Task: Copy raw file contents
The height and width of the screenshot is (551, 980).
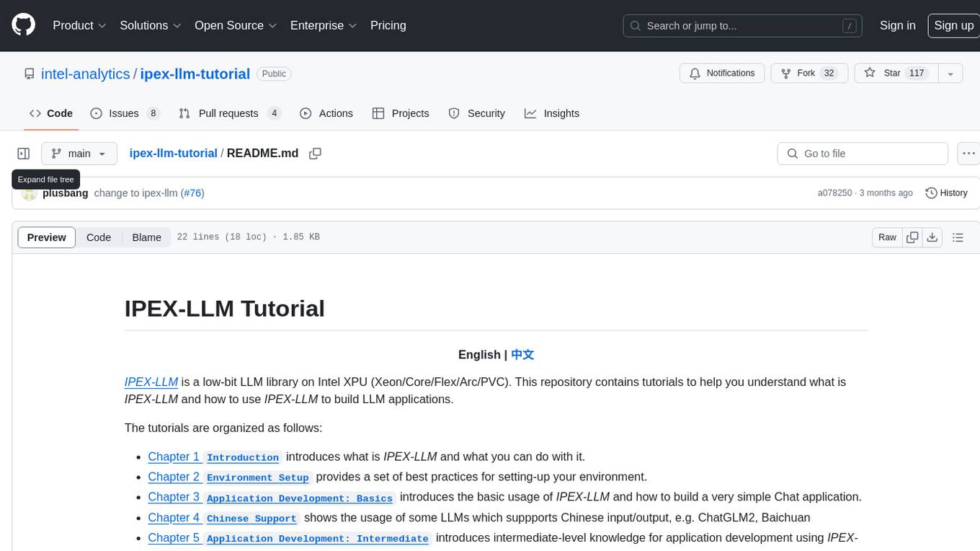Action: click(913, 237)
